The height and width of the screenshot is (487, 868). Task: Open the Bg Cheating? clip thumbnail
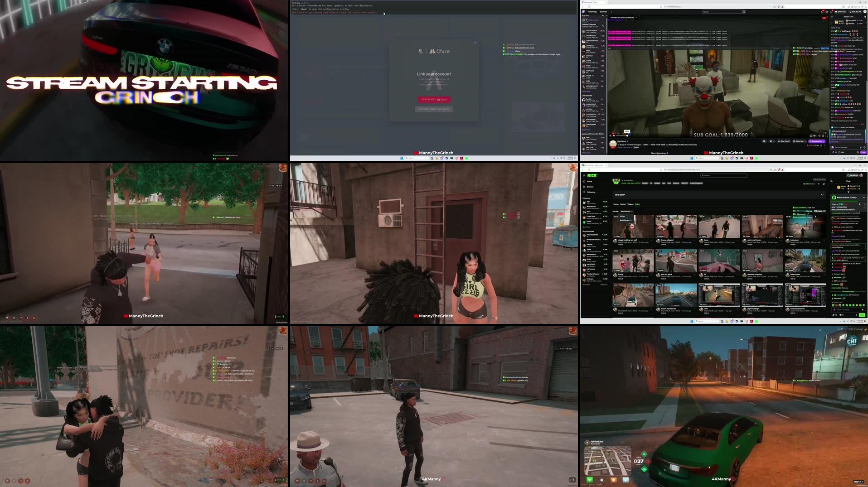pos(762,294)
